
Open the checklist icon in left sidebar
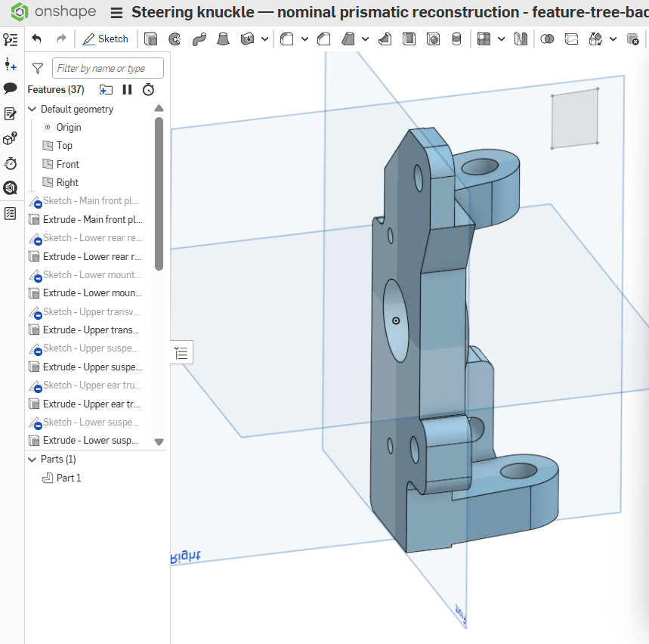click(11, 214)
